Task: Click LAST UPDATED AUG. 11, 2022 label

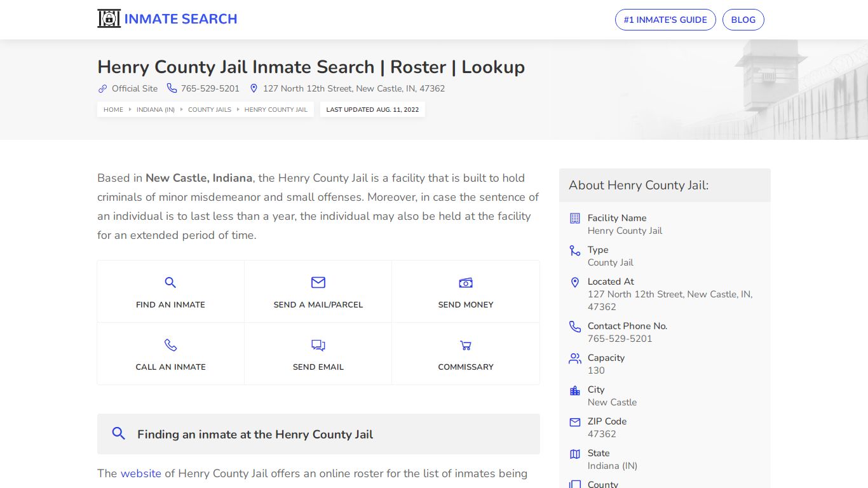Action: tap(372, 109)
